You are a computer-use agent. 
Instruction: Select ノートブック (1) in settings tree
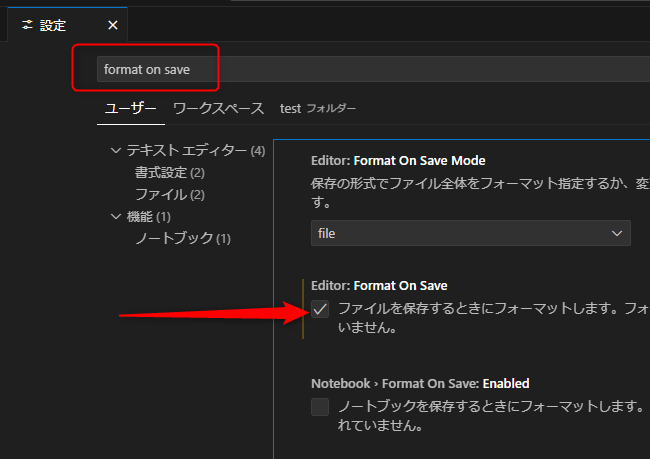pyautogui.click(x=183, y=238)
